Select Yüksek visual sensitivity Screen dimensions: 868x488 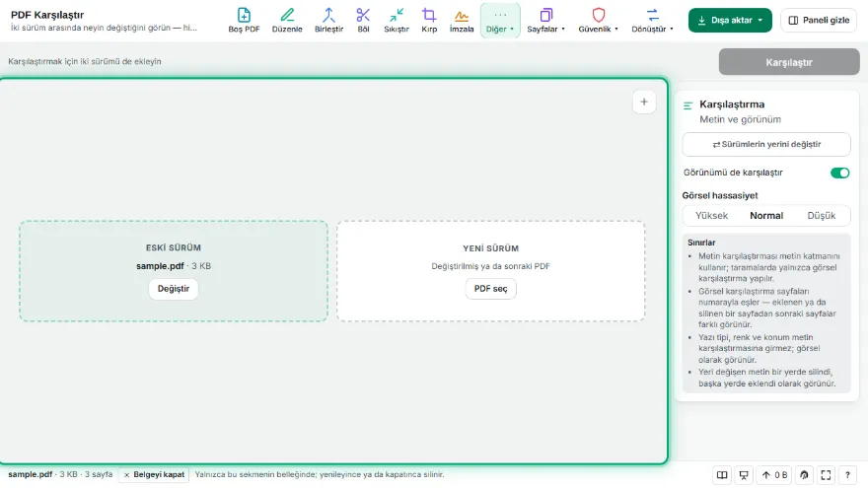pyautogui.click(x=711, y=216)
